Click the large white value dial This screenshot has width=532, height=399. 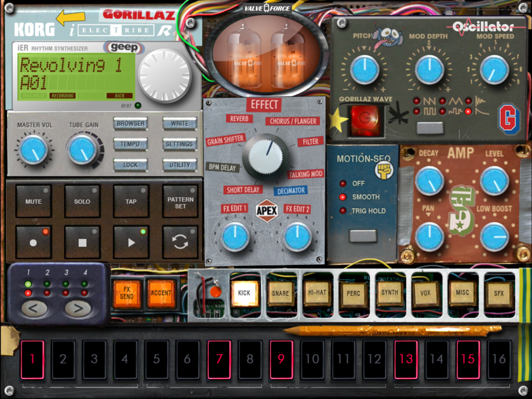tap(165, 76)
